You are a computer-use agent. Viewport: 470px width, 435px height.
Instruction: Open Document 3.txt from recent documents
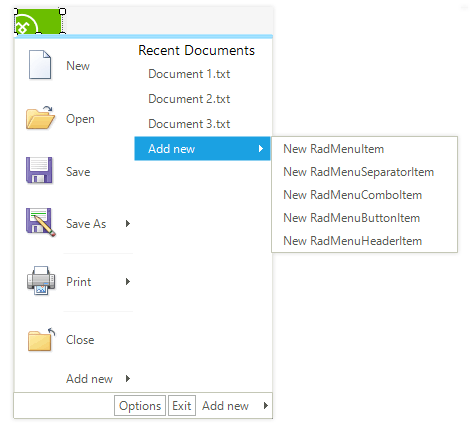point(189,124)
